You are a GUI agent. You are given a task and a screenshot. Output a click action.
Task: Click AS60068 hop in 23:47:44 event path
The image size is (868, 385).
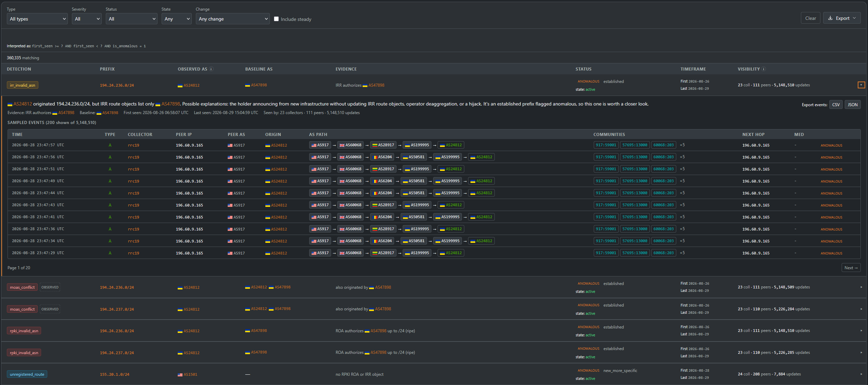tap(351, 193)
